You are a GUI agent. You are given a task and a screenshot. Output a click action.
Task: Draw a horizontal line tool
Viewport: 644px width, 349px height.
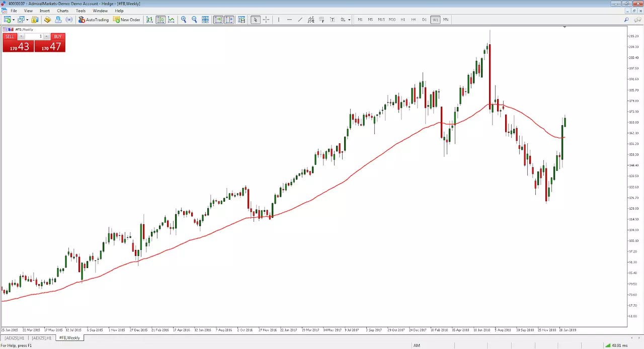pyautogui.click(x=289, y=20)
